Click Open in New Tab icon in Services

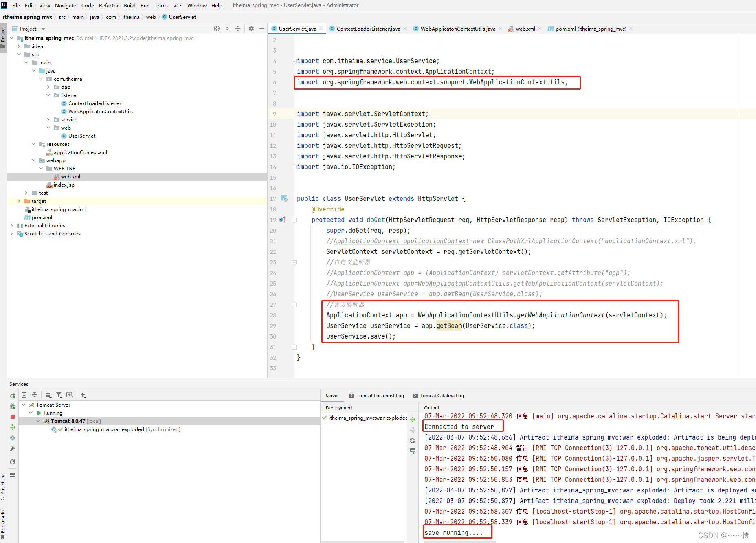coord(69,395)
